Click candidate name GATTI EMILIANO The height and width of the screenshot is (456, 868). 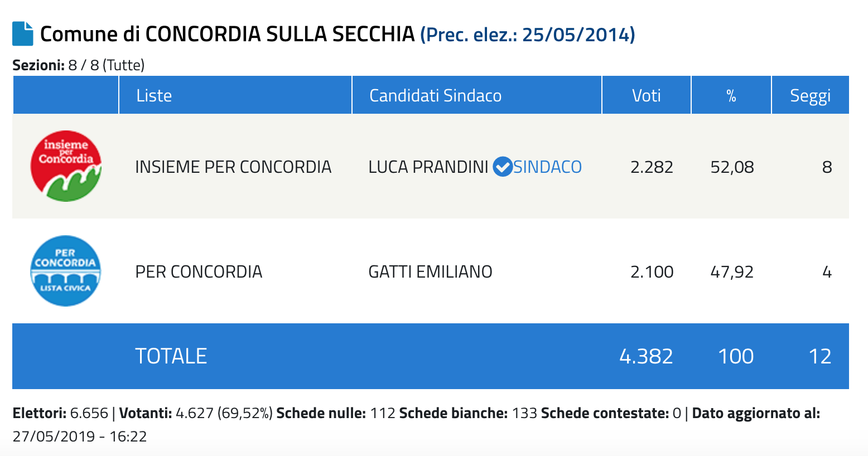coord(430,271)
